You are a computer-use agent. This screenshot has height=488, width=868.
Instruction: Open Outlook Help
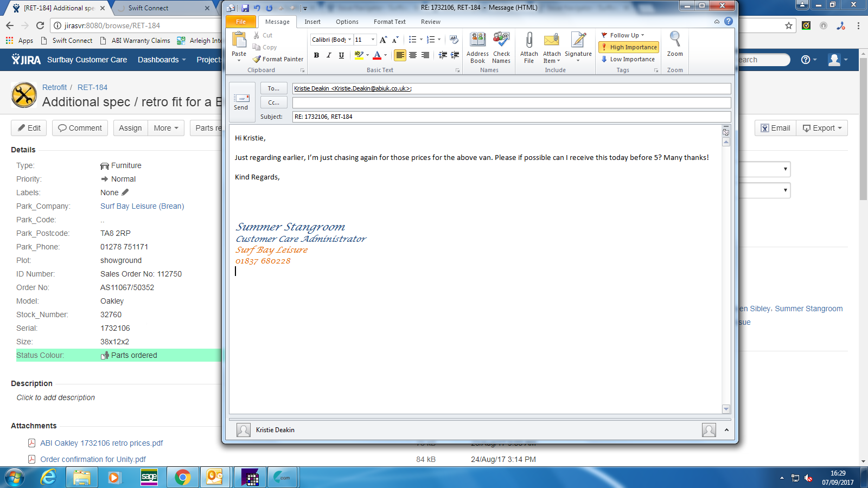[x=729, y=22]
